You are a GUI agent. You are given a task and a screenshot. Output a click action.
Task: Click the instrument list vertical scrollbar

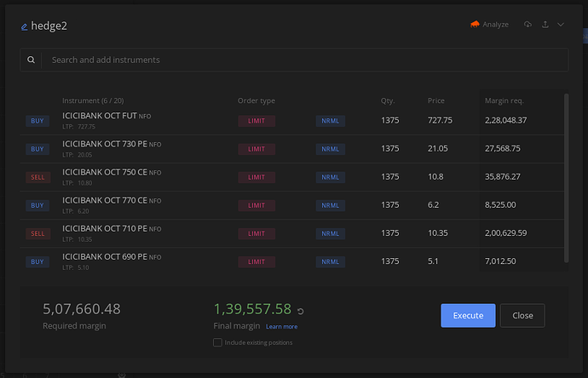pyautogui.click(x=566, y=178)
